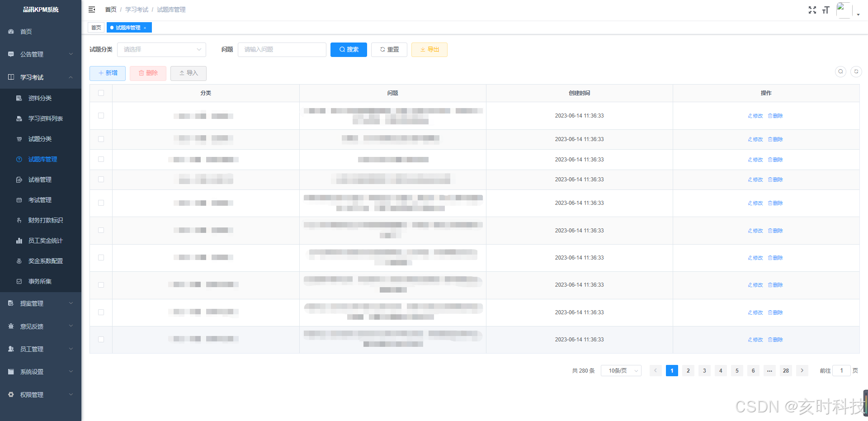The width and height of the screenshot is (868, 421).
Task: Click 修改 in the last table row
Action: tap(755, 340)
